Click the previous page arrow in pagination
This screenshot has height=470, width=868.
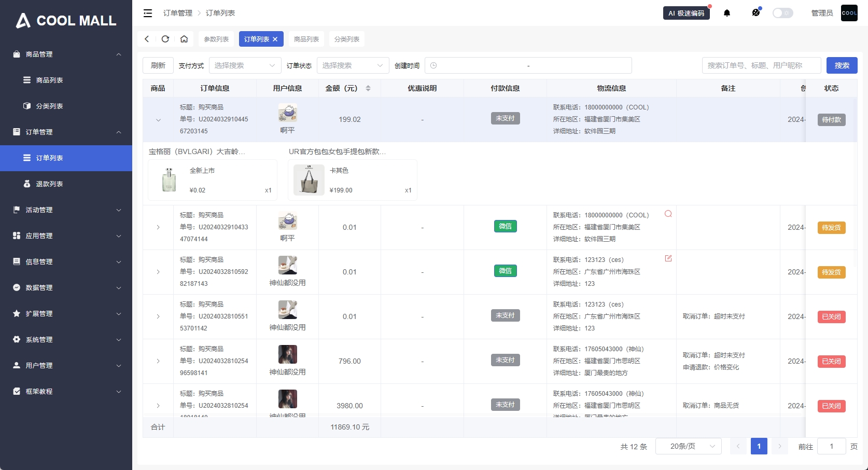tap(738, 446)
